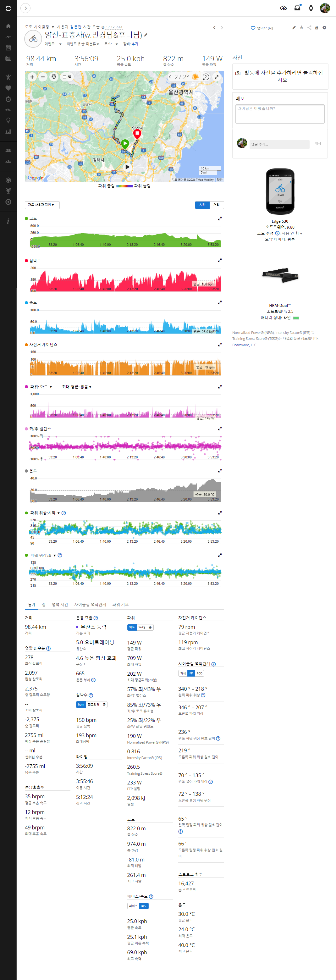Open the News Feed sidebar icon
Viewport: 336px width, 980px height.
point(8,58)
